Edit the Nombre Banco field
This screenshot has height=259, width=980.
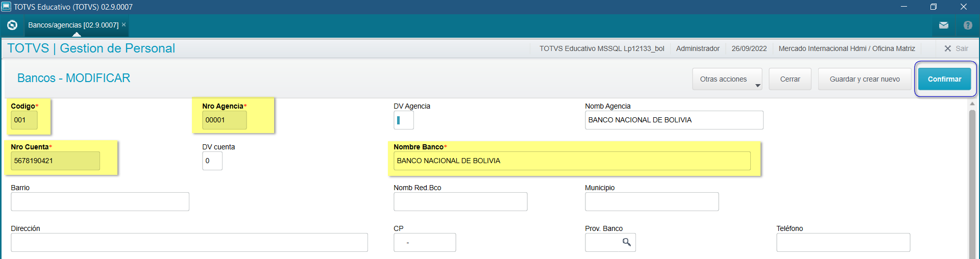coord(572,161)
